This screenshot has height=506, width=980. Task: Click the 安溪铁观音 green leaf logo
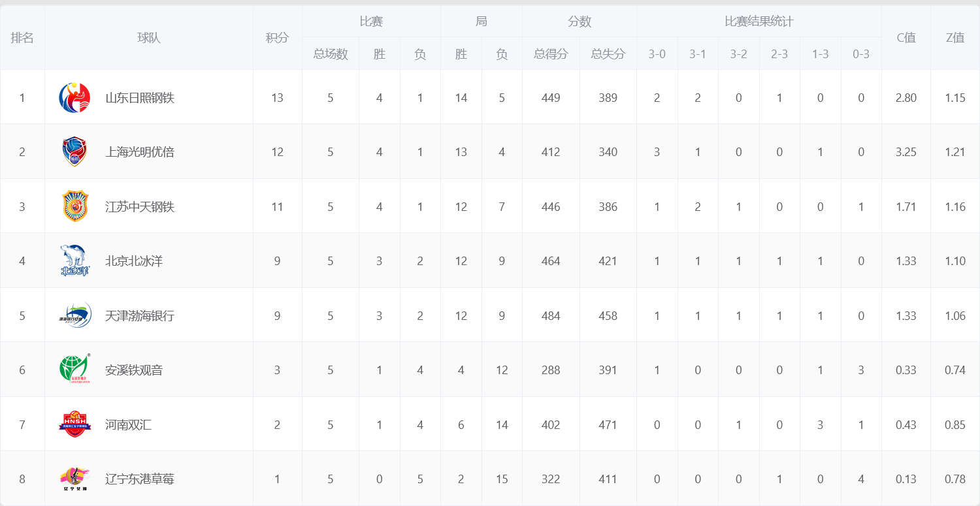[74, 370]
